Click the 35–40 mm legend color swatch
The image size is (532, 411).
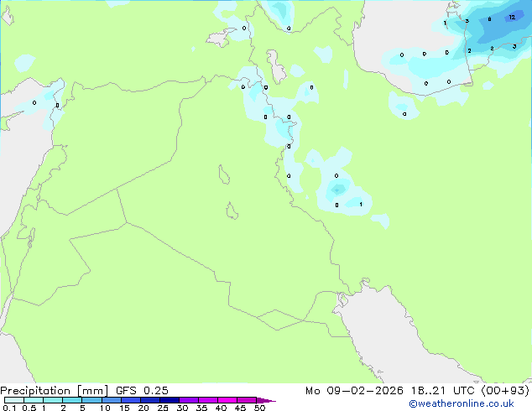point(208,400)
